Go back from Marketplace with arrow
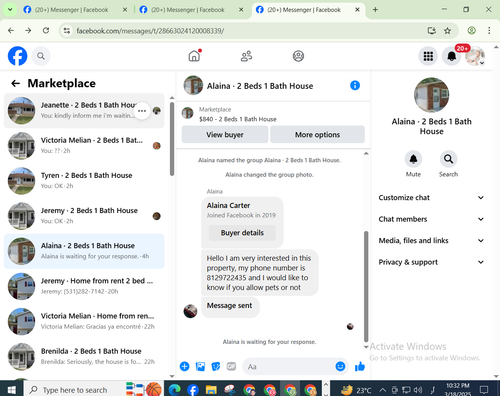Image resolution: width=500 pixels, height=396 pixels. pyautogui.click(x=15, y=83)
